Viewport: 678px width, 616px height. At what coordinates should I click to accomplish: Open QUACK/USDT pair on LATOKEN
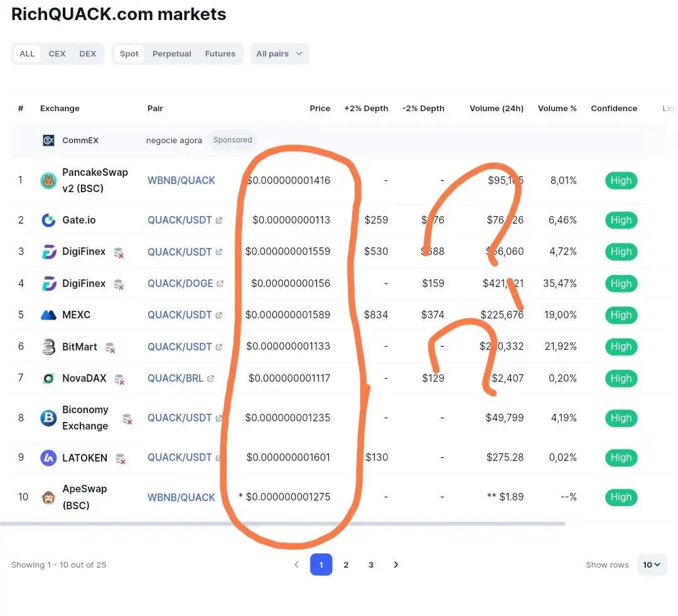point(180,458)
